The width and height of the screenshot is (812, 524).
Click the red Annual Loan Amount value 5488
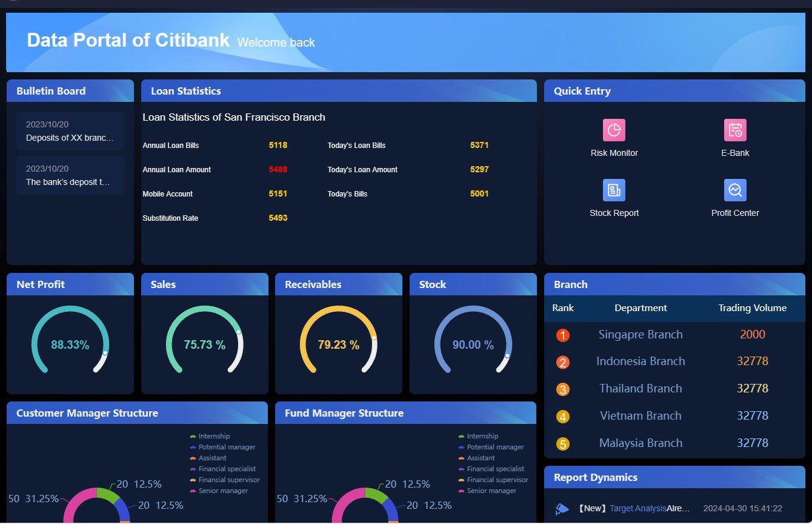[x=278, y=170]
